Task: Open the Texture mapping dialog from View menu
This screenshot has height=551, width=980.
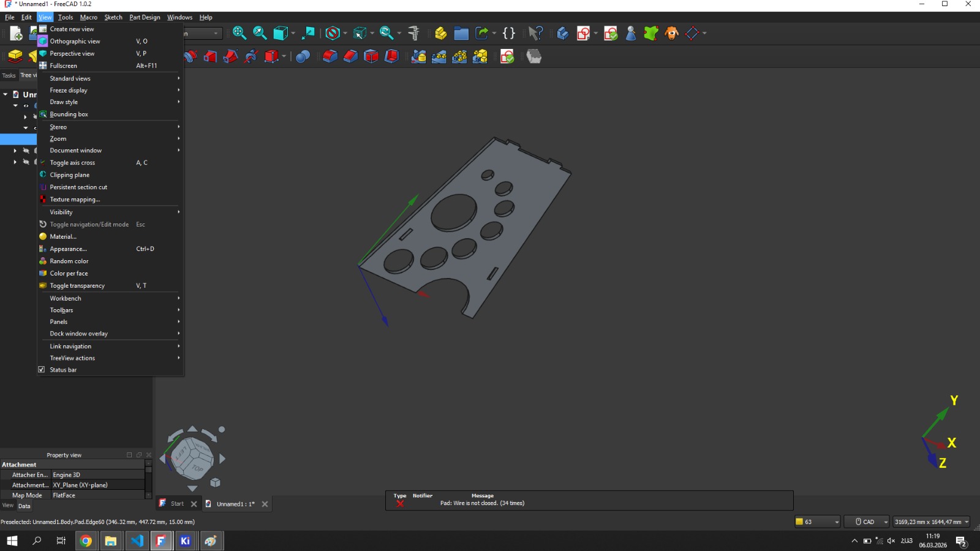Action: [x=76, y=199]
